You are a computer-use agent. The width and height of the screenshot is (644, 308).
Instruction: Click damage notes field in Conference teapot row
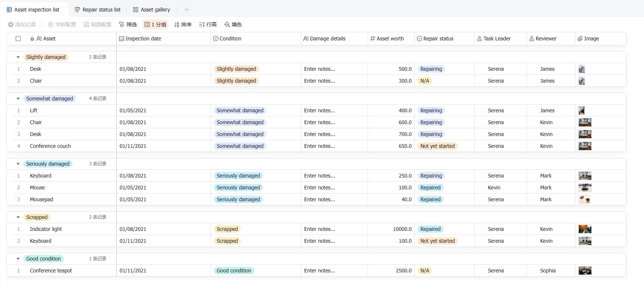334,271
